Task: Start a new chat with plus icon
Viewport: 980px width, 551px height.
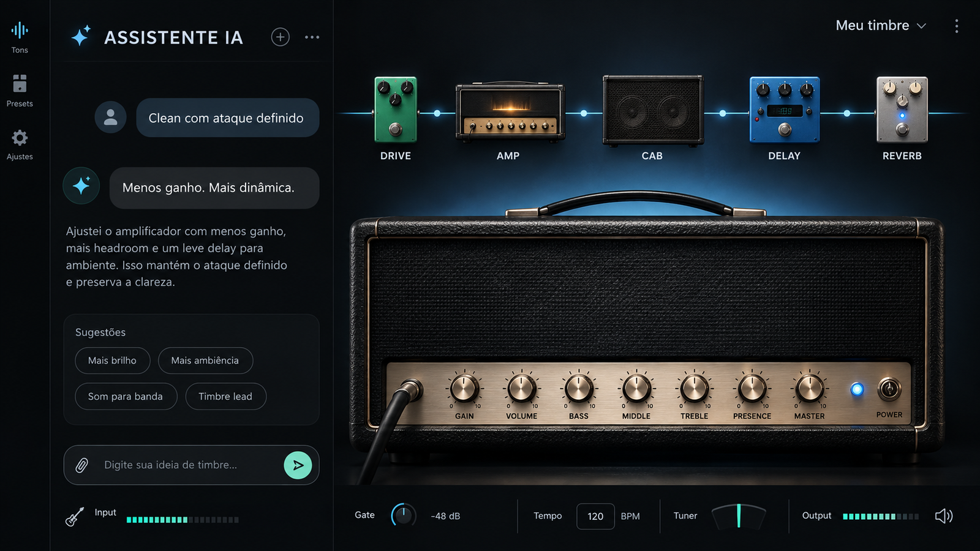Action: click(x=281, y=37)
